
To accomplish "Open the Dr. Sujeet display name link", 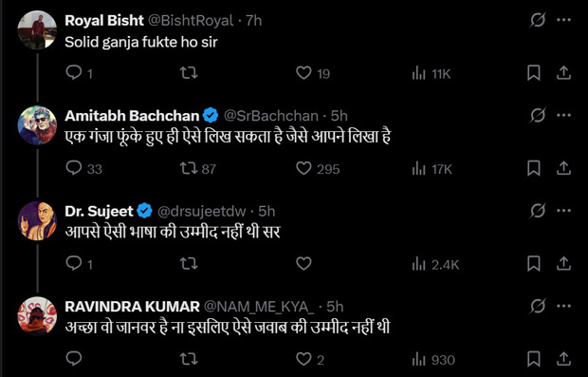I will pyautogui.click(x=99, y=211).
